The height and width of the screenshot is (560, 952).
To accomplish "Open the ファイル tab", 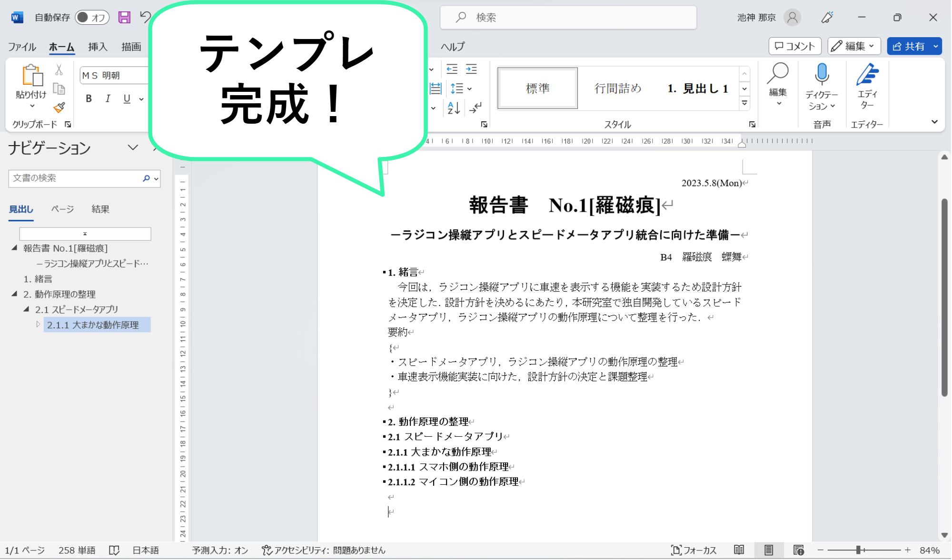I will tap(22, 47).
